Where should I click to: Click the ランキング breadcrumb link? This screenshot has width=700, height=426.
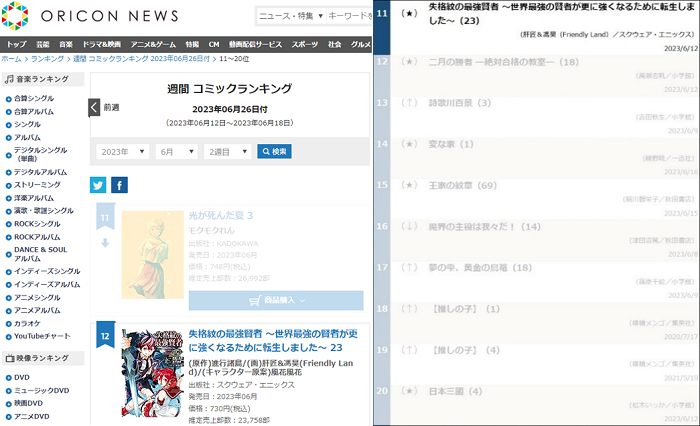(x=47, y=59)
